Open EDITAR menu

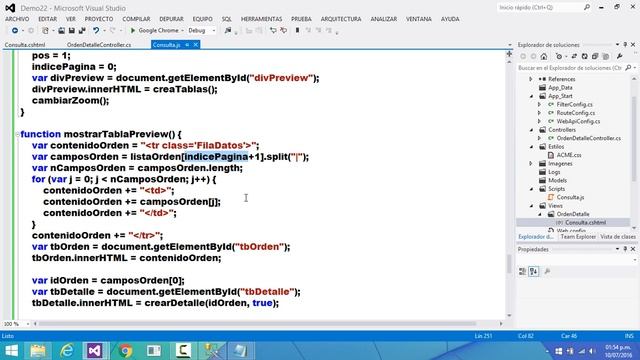(x=47, y=19)
